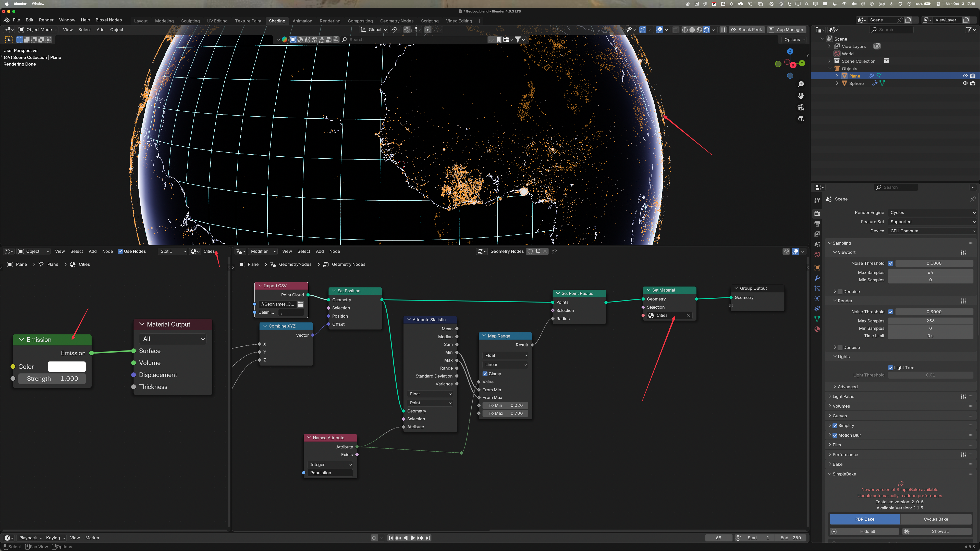Open the Device dropdown
Screen dimensions: 980x551
click(x=933, y=231)
